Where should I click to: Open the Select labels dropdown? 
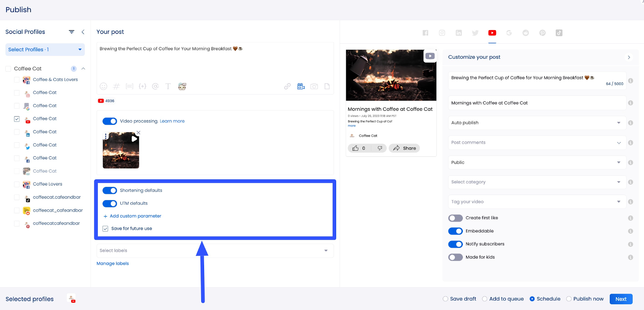[x=214, y=250]
